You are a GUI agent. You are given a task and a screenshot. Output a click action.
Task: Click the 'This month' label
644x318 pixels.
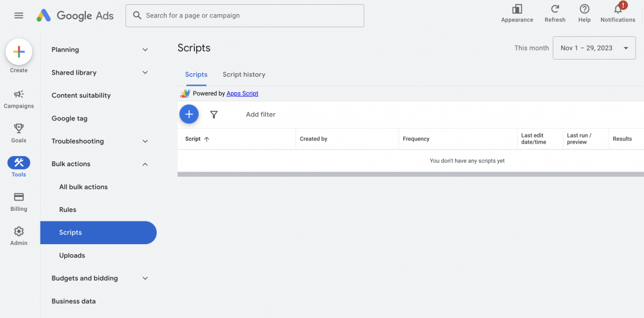tap(531, 48)
